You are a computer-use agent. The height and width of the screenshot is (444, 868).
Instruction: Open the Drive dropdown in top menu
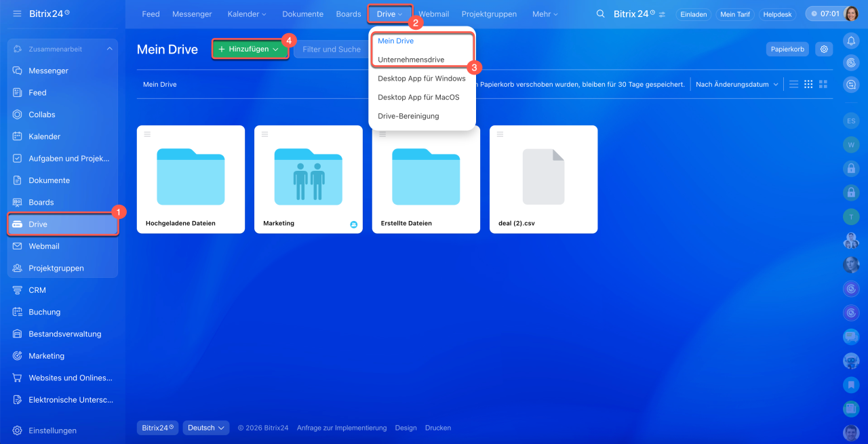[x=390, y=14]
